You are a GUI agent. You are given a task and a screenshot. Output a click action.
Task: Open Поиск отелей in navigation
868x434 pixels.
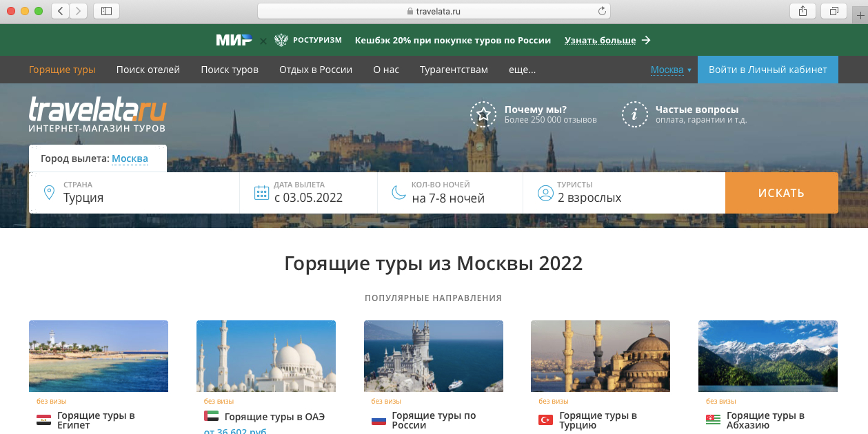click(148, 70)
